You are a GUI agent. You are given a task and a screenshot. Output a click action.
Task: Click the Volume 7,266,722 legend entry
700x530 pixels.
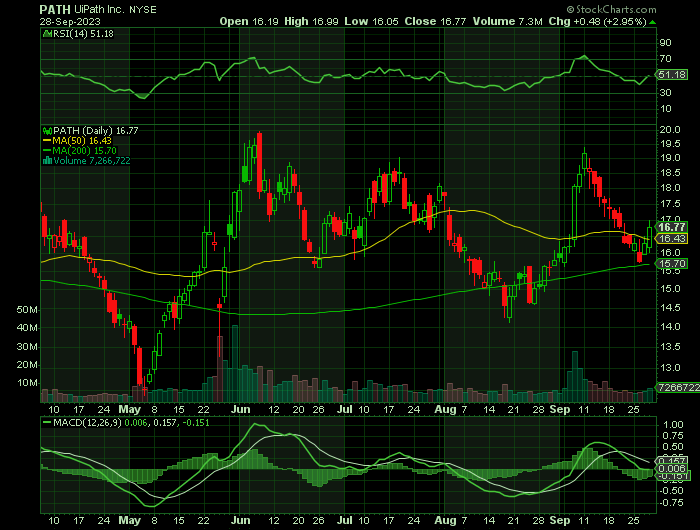tap(92, 161)
